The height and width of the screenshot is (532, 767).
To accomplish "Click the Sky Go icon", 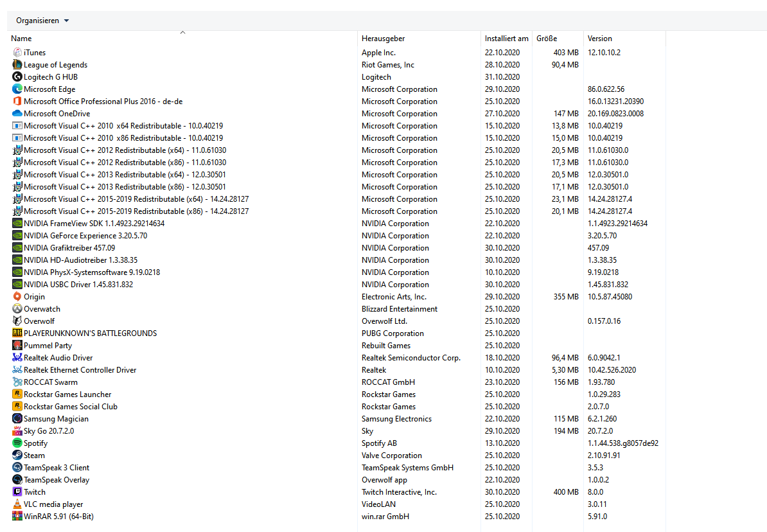I will click(17, 430).
